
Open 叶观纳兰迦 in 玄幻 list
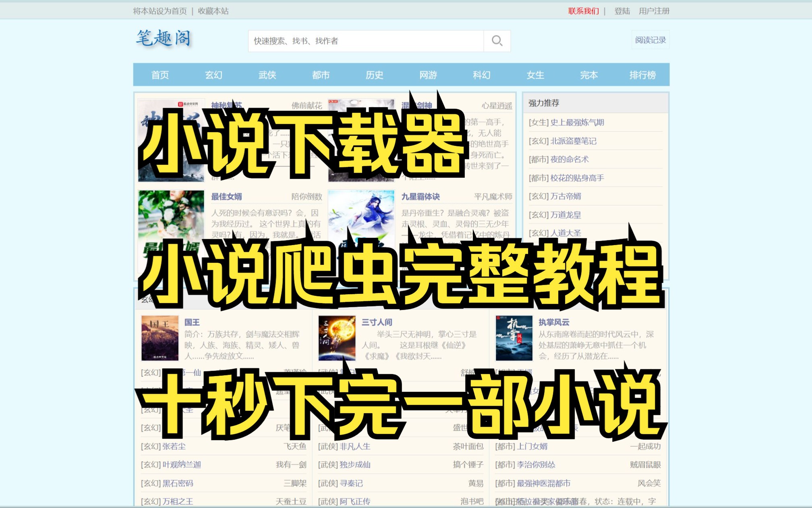[182, 464]
